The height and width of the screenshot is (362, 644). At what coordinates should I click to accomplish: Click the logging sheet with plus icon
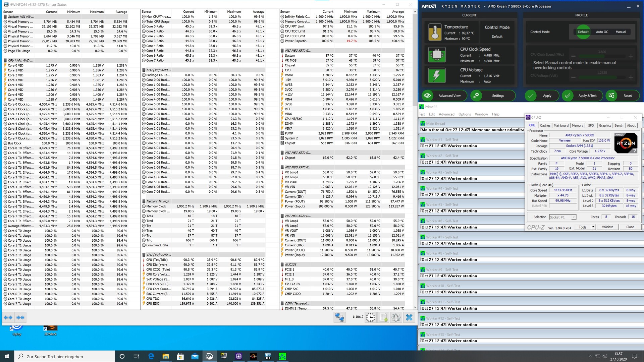point(383,317)
